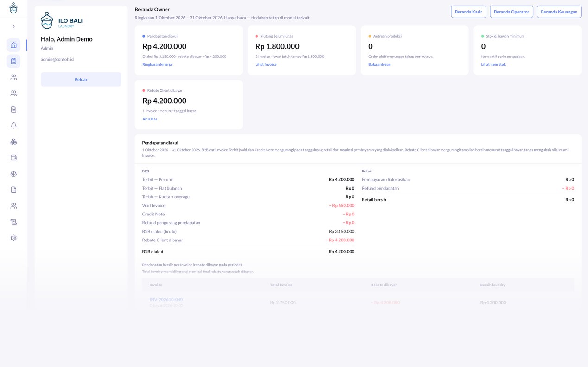The width and height of the screenshot is (588, 367).
Task: Click the 'Refund pendapatan' retail row
Action: point(468,188)
